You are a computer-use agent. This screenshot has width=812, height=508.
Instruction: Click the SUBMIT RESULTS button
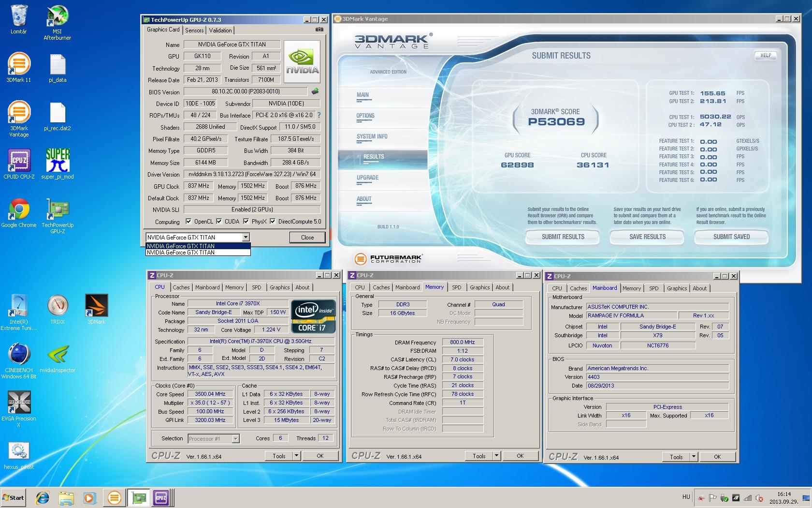(563, 237)
